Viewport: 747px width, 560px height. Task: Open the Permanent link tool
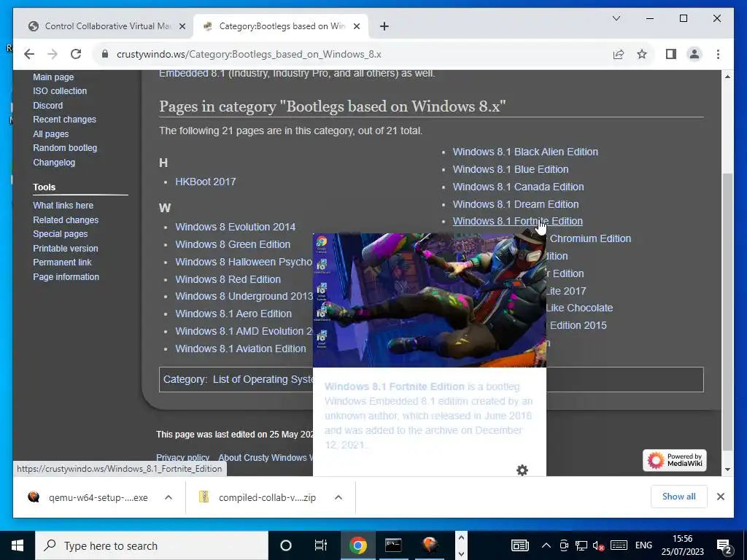pos(63,262)
